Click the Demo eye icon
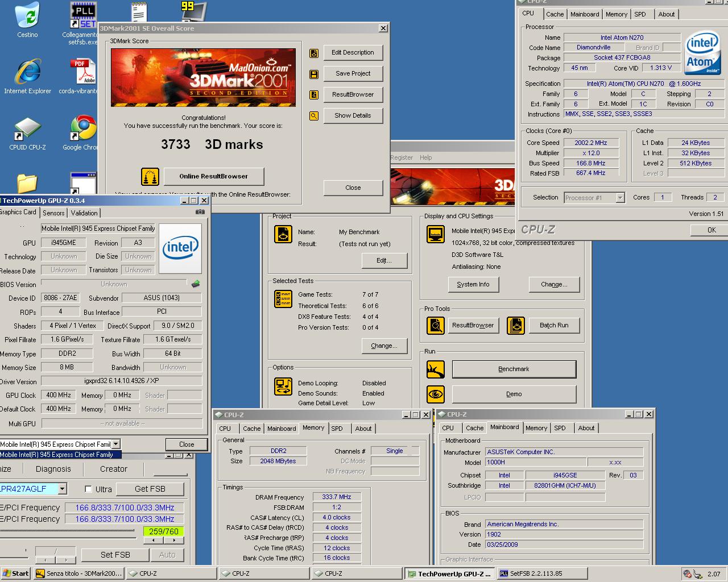The width and height of the screenshot is (728, 582). 436,394
